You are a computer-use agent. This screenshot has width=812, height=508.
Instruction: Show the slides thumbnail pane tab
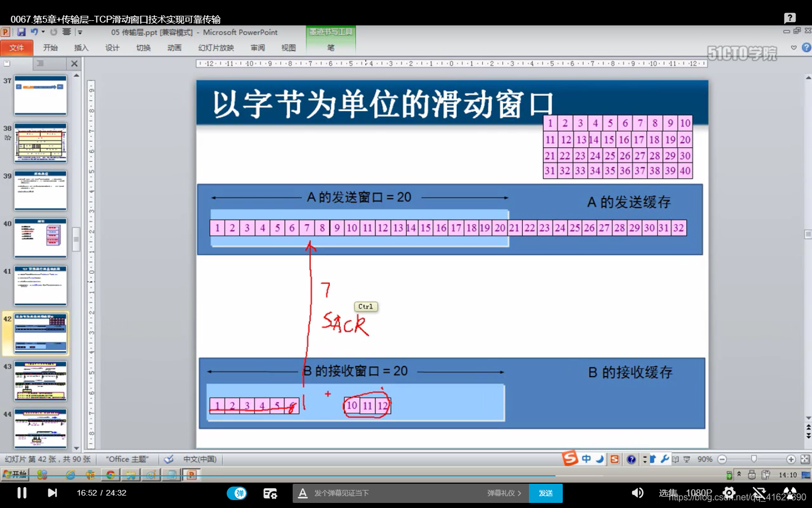pyautogui.click(x=8, y=64)
